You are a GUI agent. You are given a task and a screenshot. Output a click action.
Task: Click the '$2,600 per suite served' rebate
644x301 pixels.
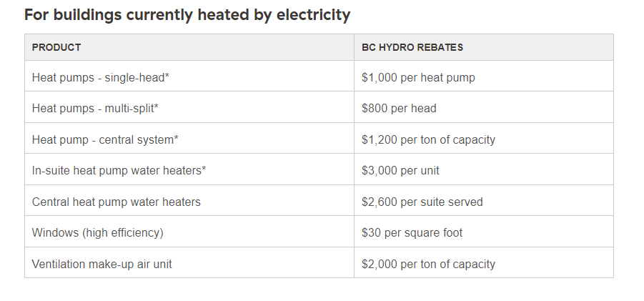tap(422, 202)
